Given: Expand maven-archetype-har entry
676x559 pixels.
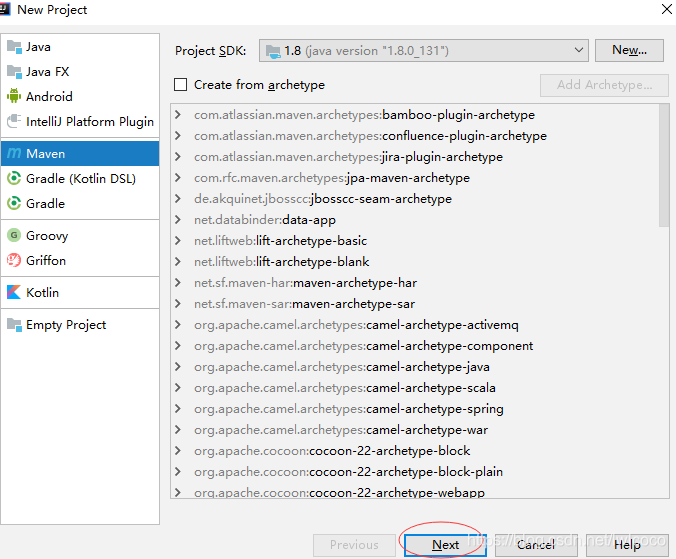Looking at the screenshot, I should click(x=178, y=283).
